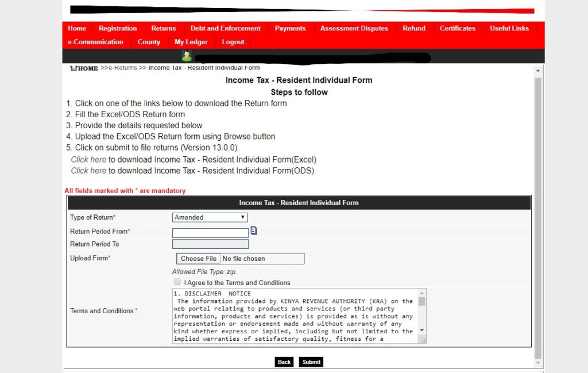588x373 pixels.
Task: Click here link to download Excel form
Action: pyautogui.click(x=88, y=160)
